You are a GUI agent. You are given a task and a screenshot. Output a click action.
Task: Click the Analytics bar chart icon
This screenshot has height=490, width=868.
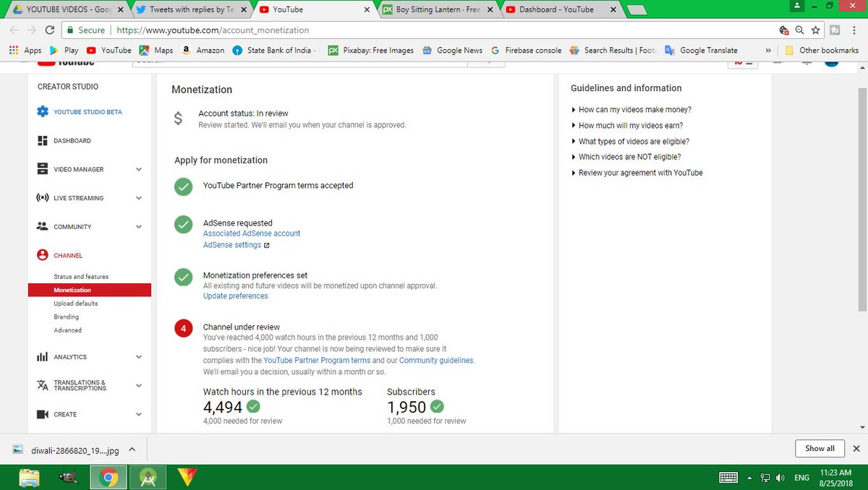tap(42, 356)
